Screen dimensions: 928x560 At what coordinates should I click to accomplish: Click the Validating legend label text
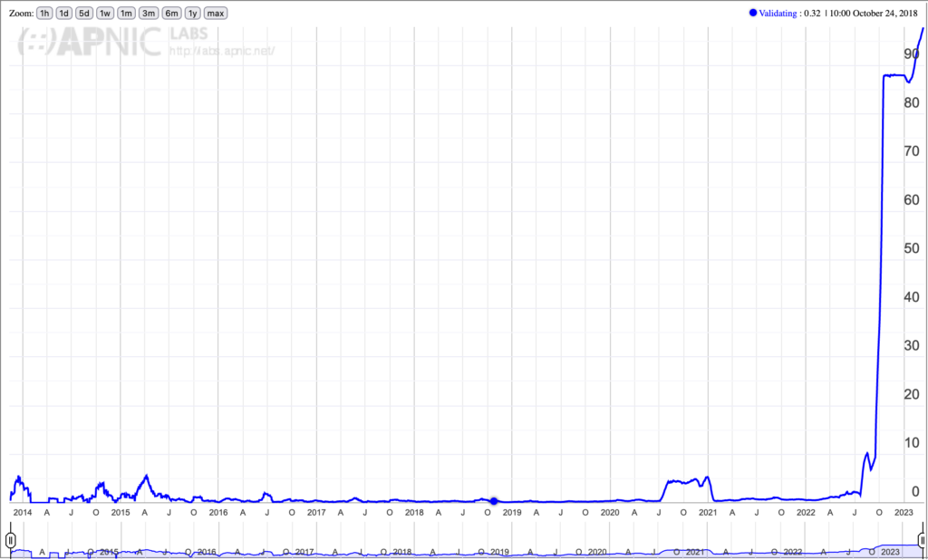[x=779, y=14]
